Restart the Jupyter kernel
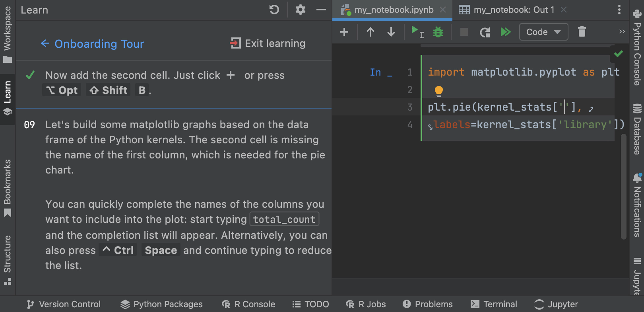Viewport: 644px width, 312px height. [x=485, y=32]
